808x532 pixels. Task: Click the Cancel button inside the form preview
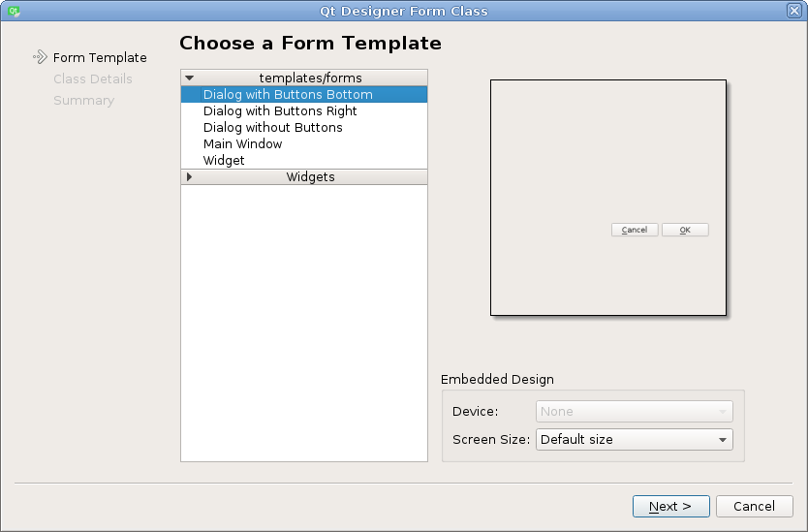click(635, 230)
